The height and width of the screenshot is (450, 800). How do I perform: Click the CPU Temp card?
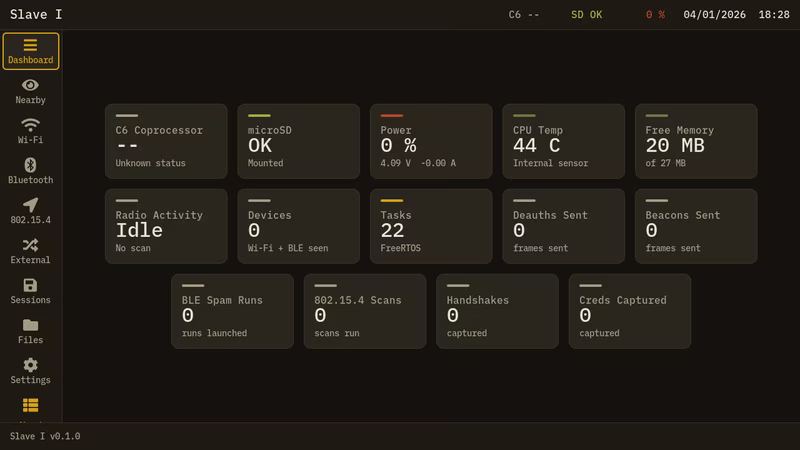pos(564,141)
